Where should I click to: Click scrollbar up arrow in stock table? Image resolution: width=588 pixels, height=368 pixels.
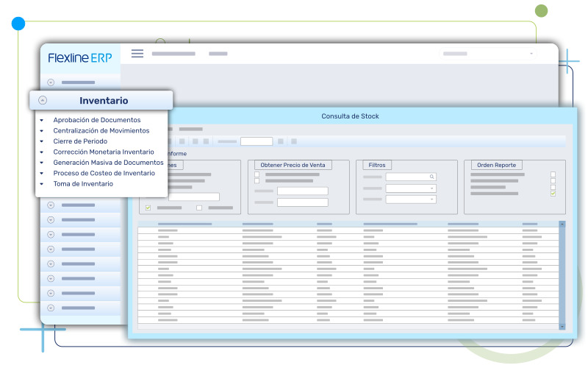562,224
